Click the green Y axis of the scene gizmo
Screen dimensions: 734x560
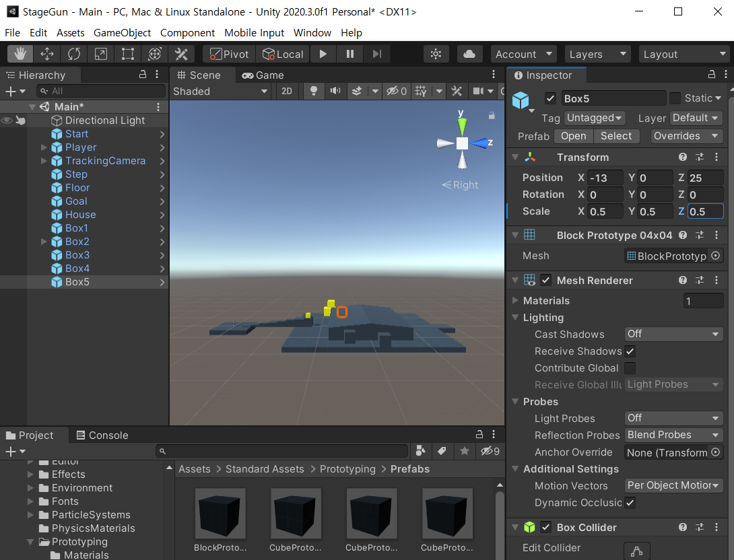click(462, 125)
